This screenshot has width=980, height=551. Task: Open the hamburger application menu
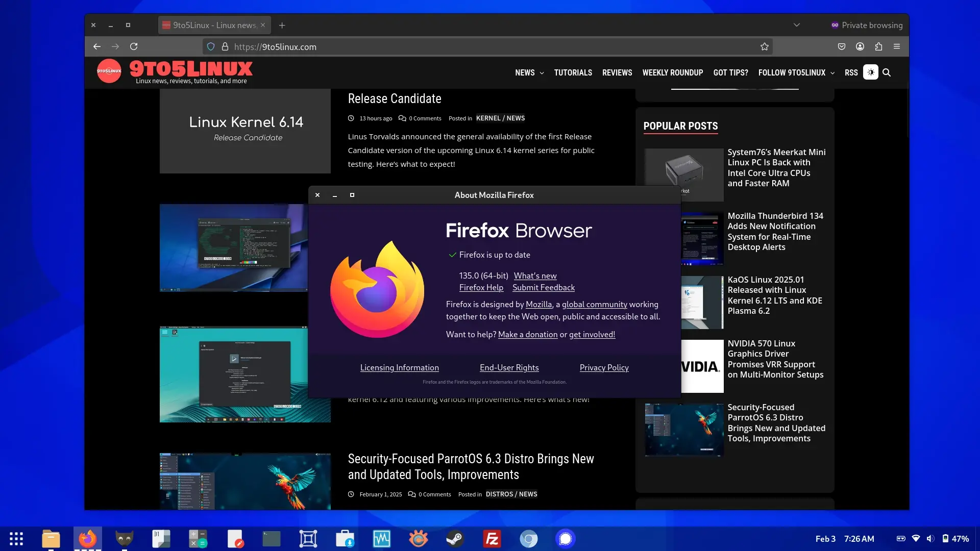[x=897, y=46]
